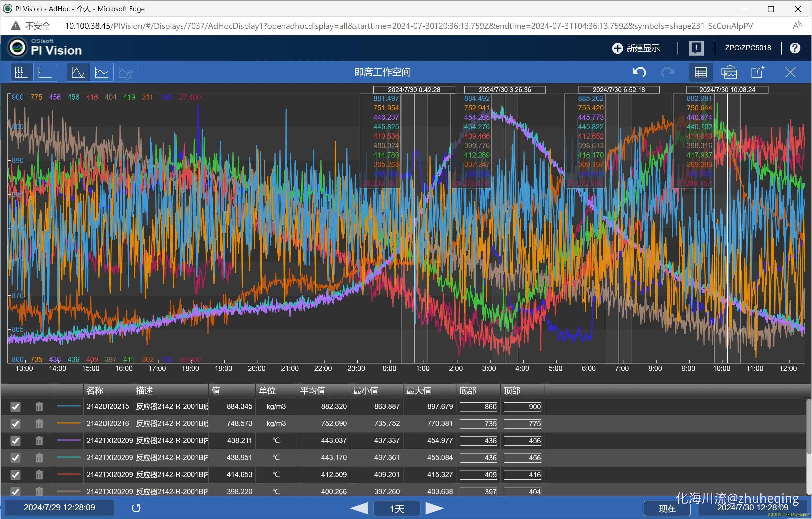Uncheck the 2142DI20215 trace checkbox
The width and height of the screenshot is (812, 519).
(x=15, y=407)
